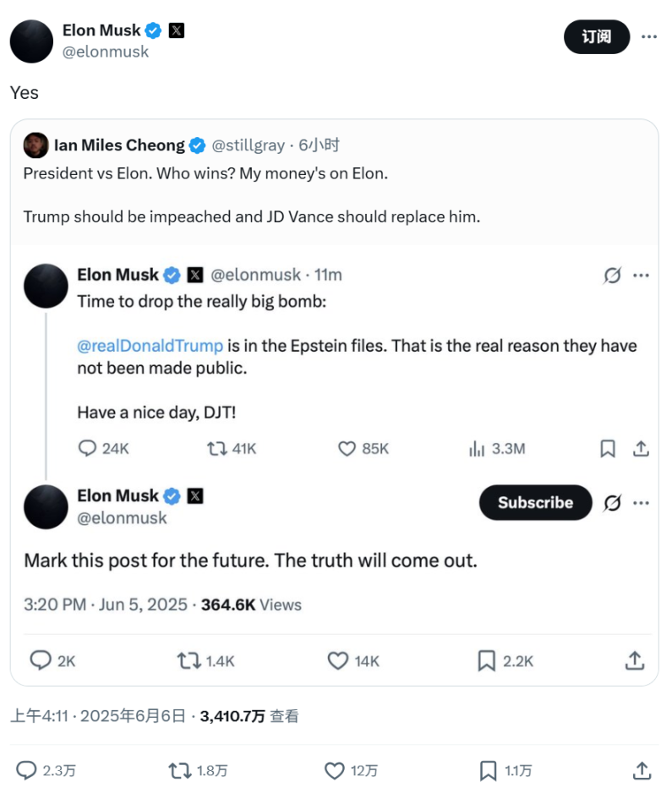Screen dimensions: 672x793
Task: Click the 41K retweet icon
Action: [x=217, y=448]
